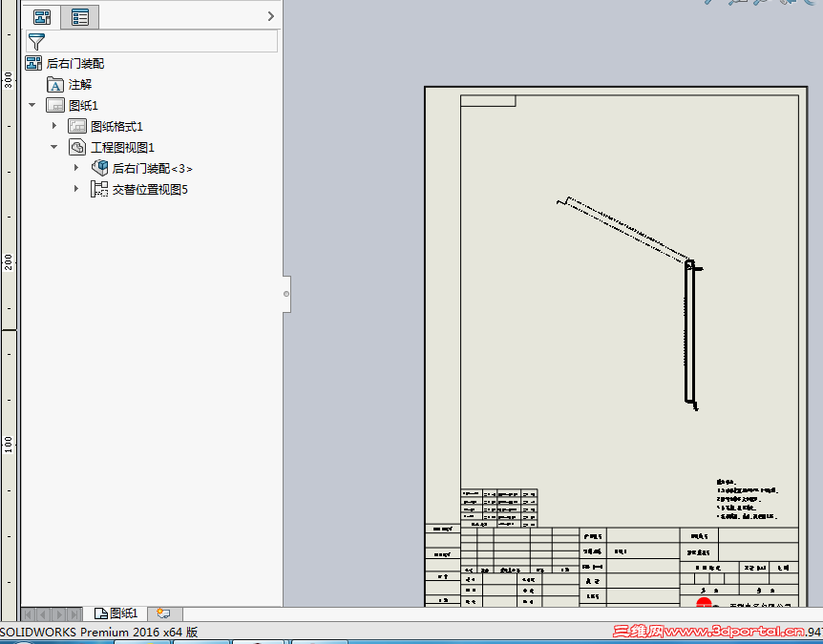This screenshot has width=823, height=644.
Task: Click the 注解 annotation folder icon
Action: coord(55,84)
